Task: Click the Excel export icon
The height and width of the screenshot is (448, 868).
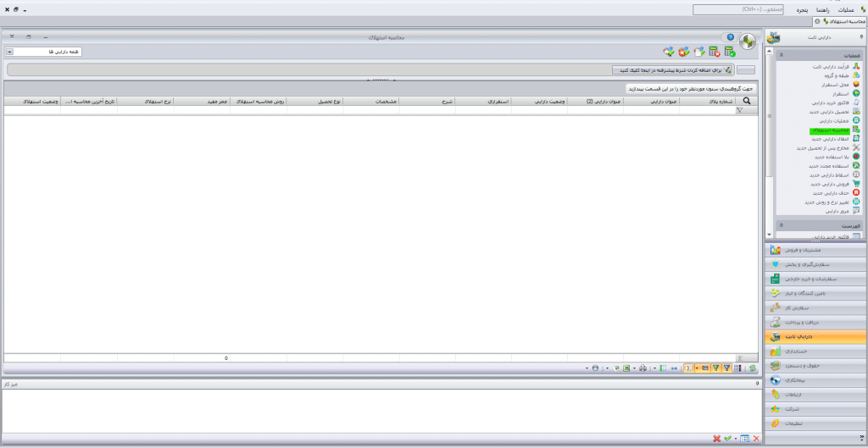Action: coord(626,368)
